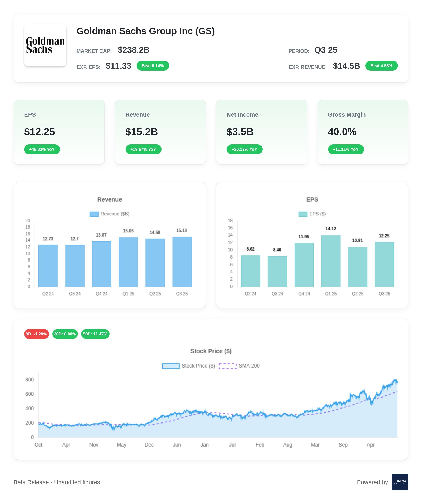The height and width of the screenshot is (504, 422).
Task: Toggle the Stock Price ($) legend item
Action: (x=171, y=366)
